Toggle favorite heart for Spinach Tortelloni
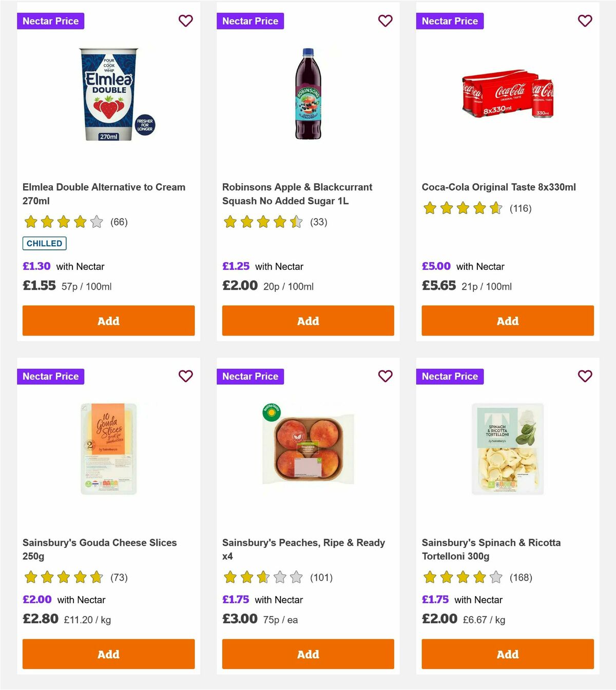Image resolution: width=616 pixels, height=690 pixels. (585, 376)
